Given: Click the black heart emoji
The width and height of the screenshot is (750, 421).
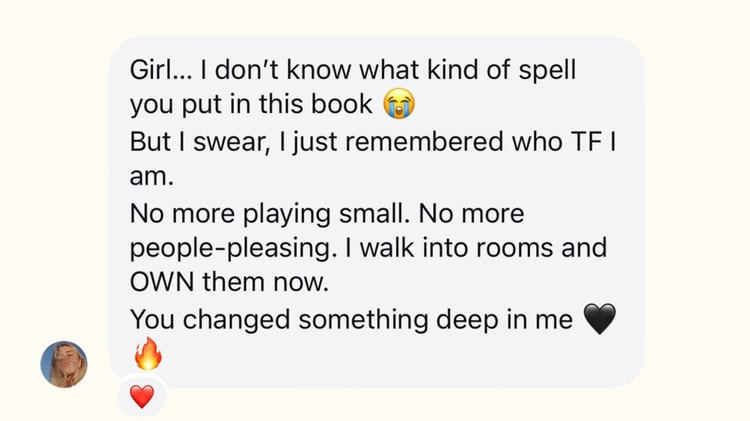Looking at the screenshot, I should [599, 320].
